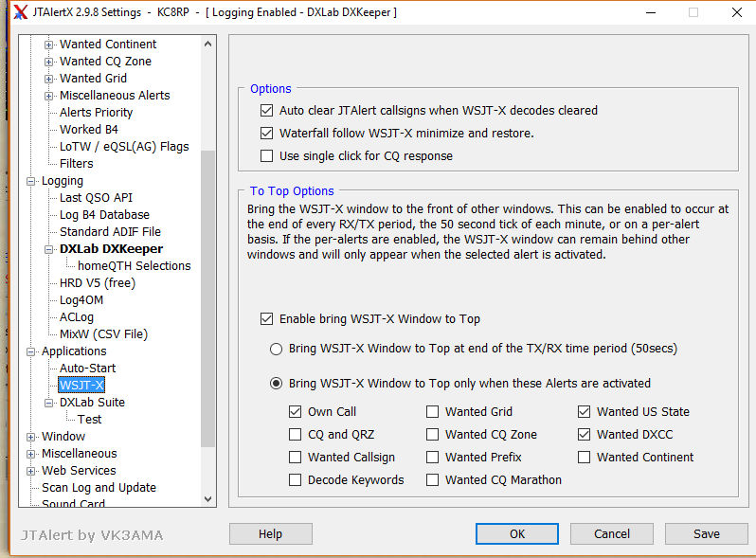Disable Waterfall follow WSJT-X minimize and restore
Viewport: 756px width, 558px height.
[x=266, y=134]
